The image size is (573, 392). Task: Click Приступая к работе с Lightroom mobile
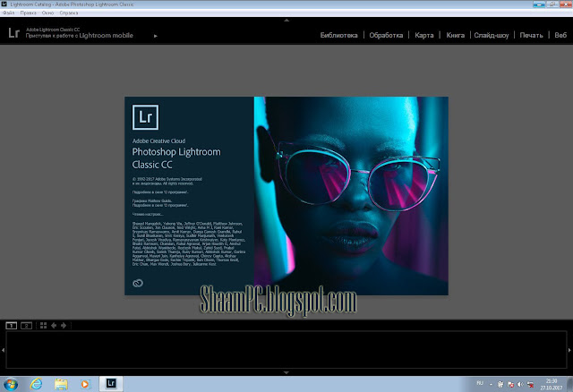pyautogui.click(x=80, y=36)
